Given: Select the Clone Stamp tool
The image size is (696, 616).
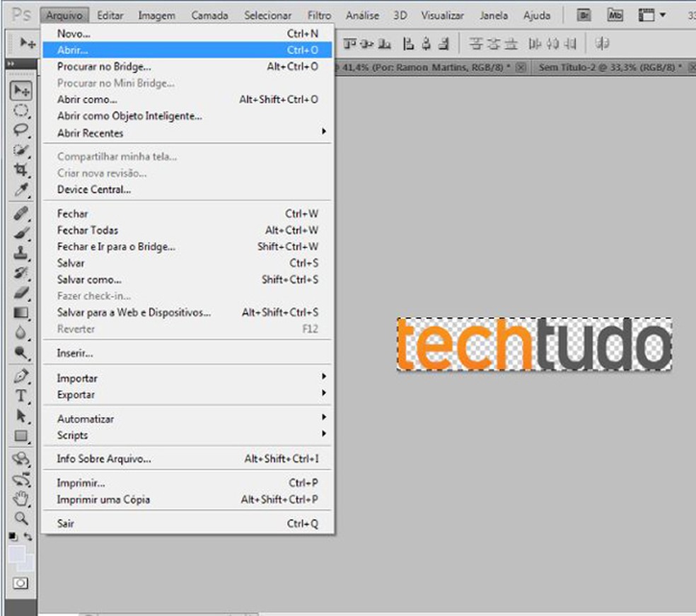Looking at the screenshot, I should point(21,253).
